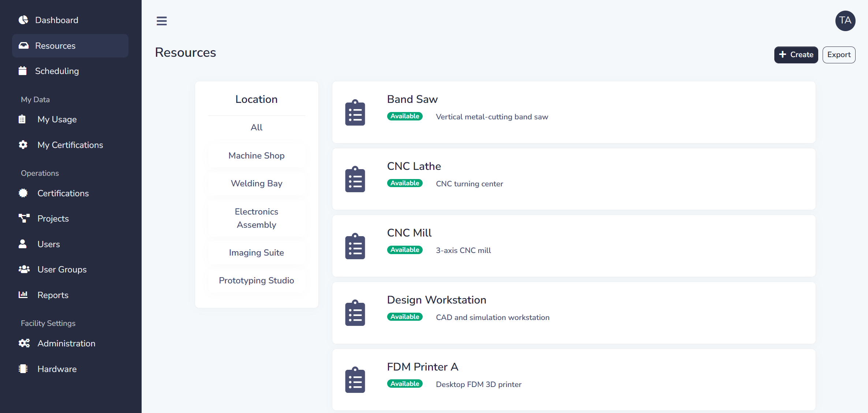The height and width of the screenshot is (413, 868).
Task: Open the CNC Lathe resource title
Action: (414, 166)
